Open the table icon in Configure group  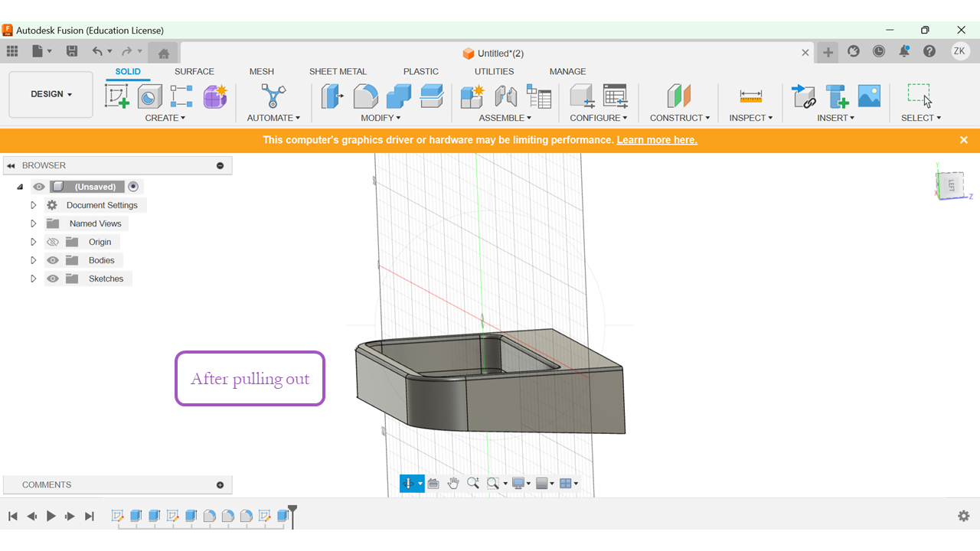coord(616,96)
